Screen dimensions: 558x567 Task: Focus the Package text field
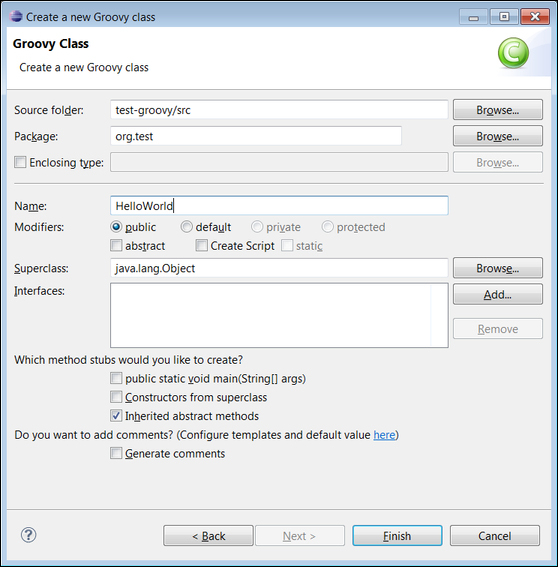[256, 136]
